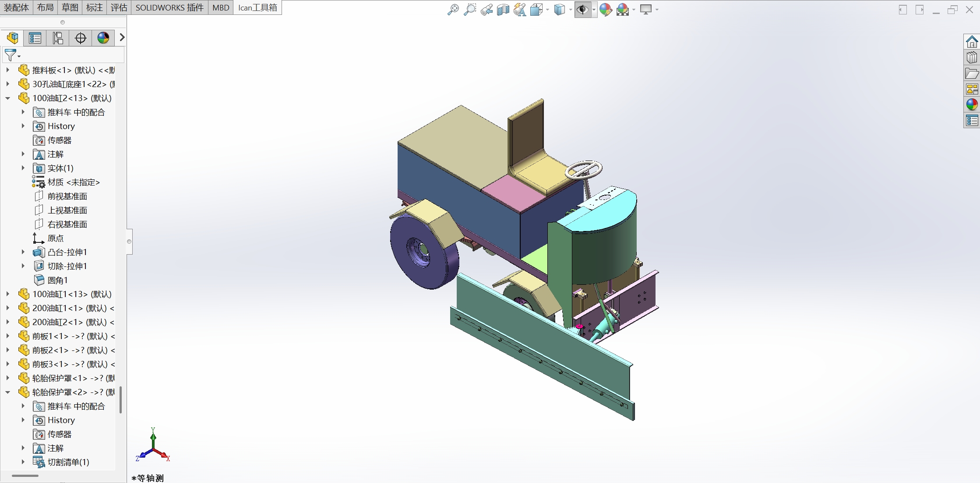Toggle the Hide/Show Items eye button
Screen dimensions: 980x483
click(582, 10)
